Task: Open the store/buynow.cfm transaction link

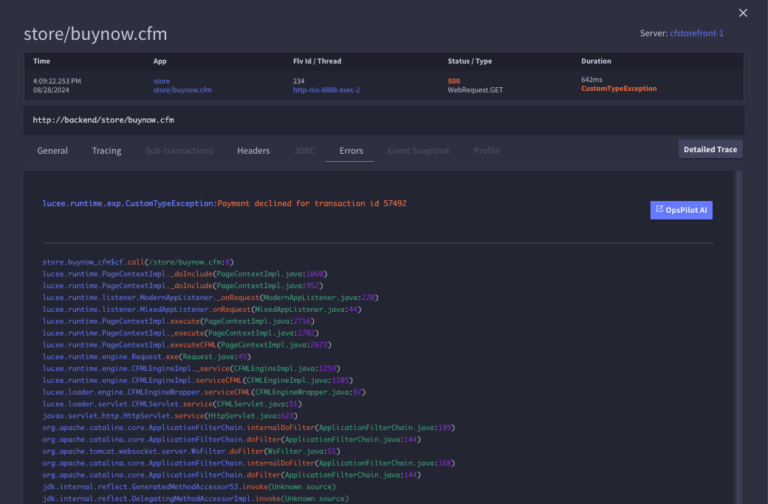Action: tap(182, 90)
